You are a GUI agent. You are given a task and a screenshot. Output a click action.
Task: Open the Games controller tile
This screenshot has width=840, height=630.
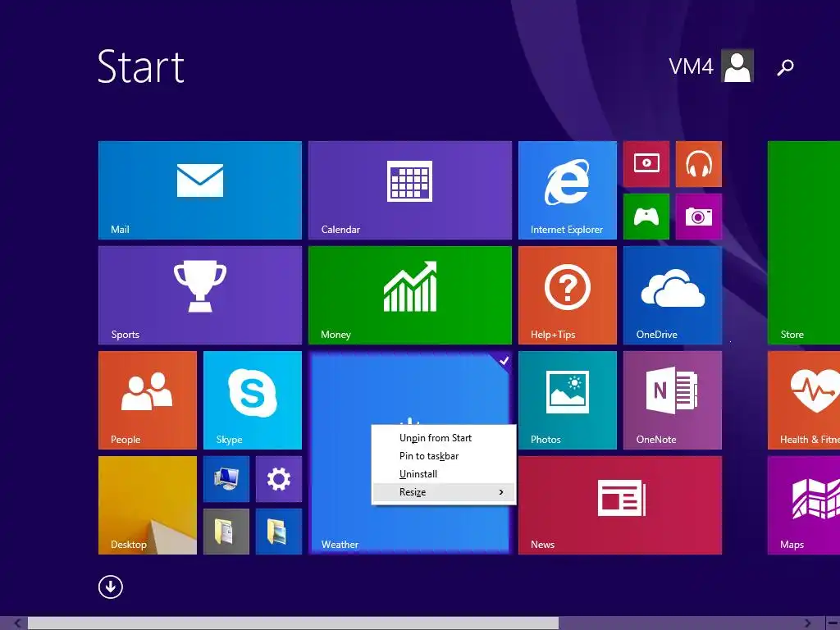(646, 217)
